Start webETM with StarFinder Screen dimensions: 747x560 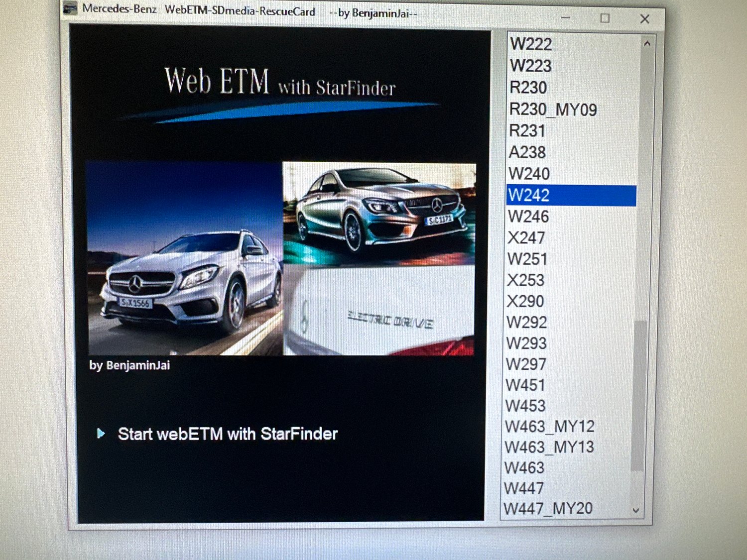click(228, 434)
